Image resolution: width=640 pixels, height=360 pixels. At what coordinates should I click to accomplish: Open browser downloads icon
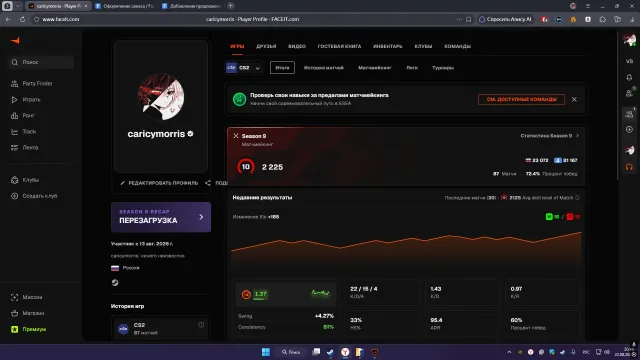(632, 19)
